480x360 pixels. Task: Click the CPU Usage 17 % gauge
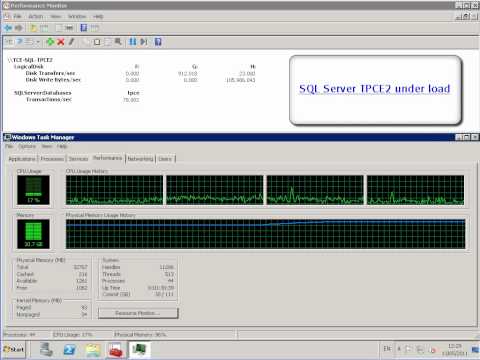[33, 190]
